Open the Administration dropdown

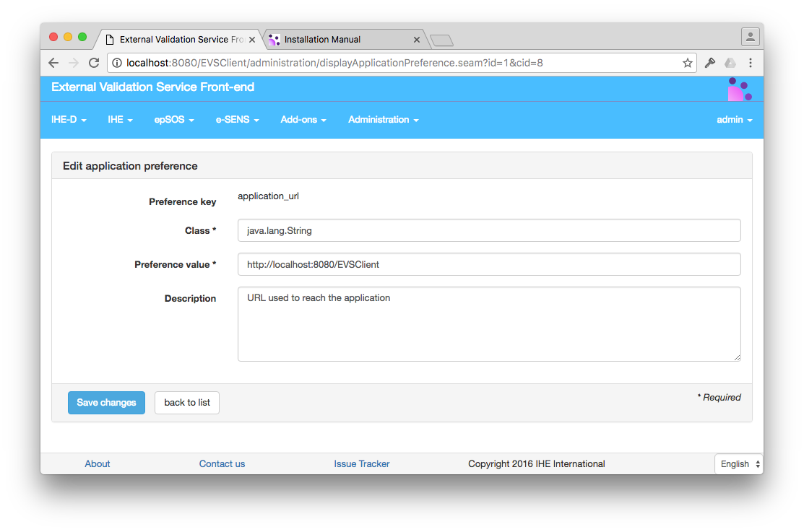(x=383, y=119)
